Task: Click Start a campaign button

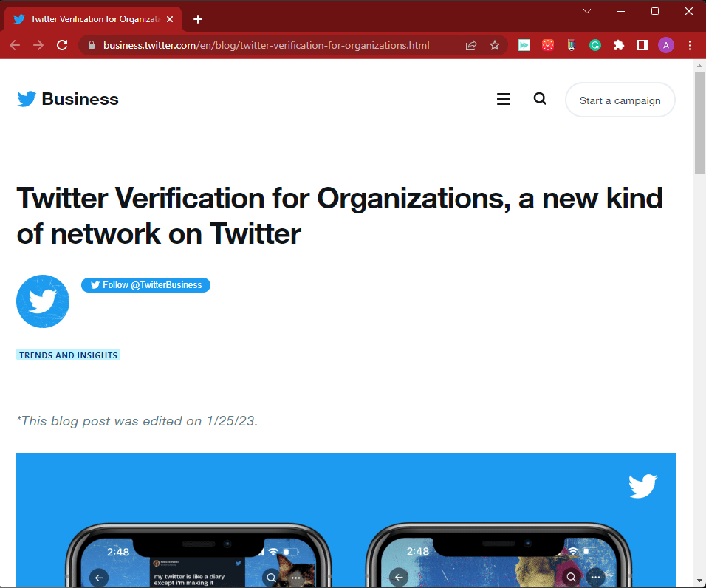Action: (x=620, y=100)
